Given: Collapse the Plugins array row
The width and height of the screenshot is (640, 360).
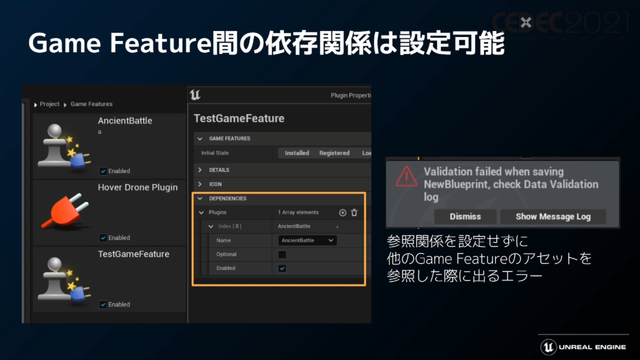Looking at the screenshot, I should [x=201, y=213].
